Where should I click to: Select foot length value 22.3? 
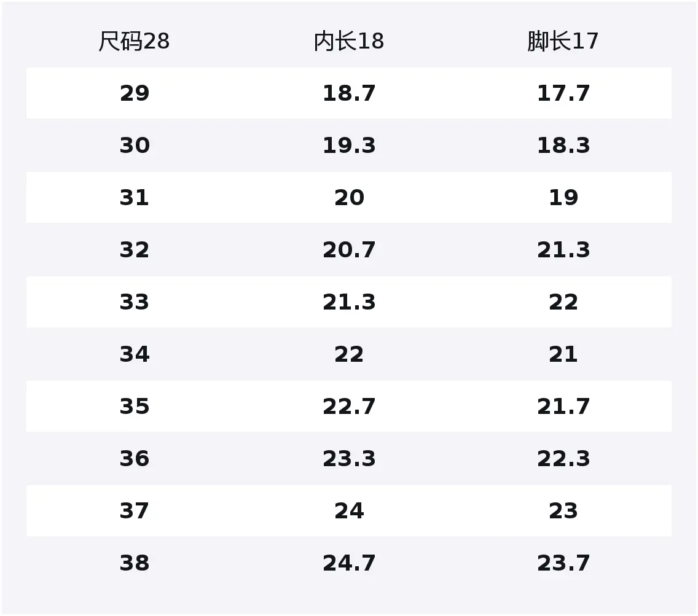pyautogui.click(x=563, y=458)
